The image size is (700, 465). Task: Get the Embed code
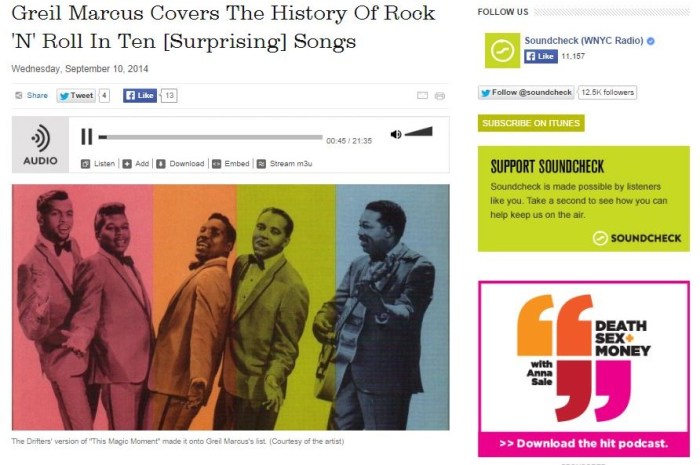pyautogui.click(x=231, y=164)
